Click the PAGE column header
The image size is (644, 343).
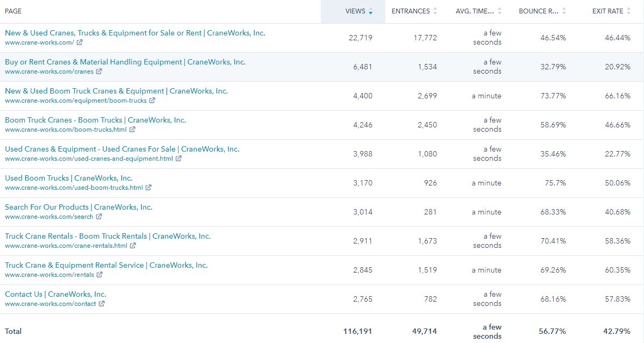pyautogui.click(x=13, y=11)
